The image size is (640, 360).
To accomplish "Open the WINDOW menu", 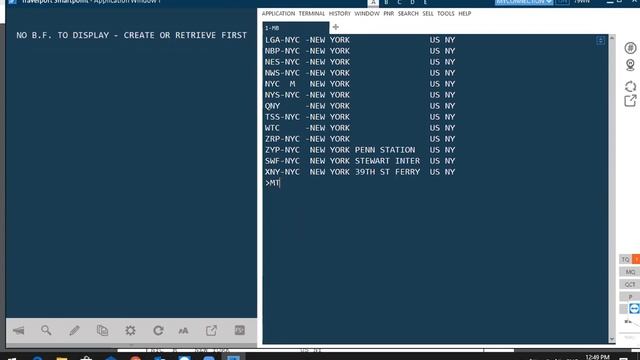I will point(367,13).
